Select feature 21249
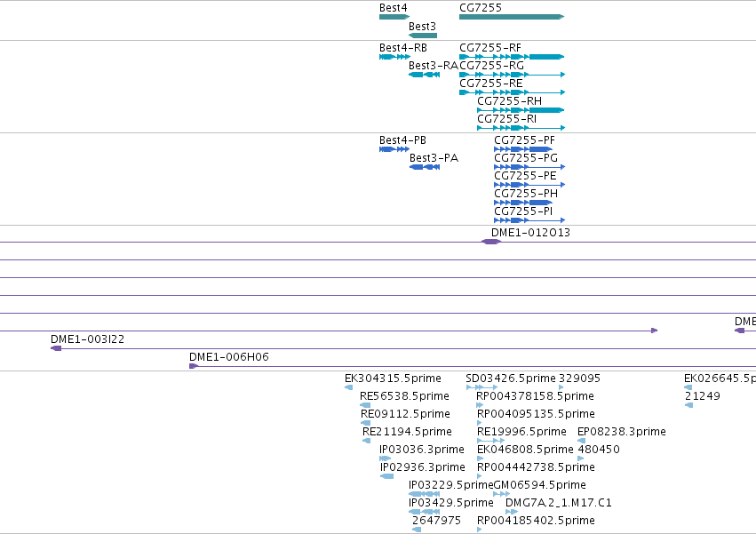Viewport: 756px width, 534px height. pyautogui.click(x=688, y=405)
